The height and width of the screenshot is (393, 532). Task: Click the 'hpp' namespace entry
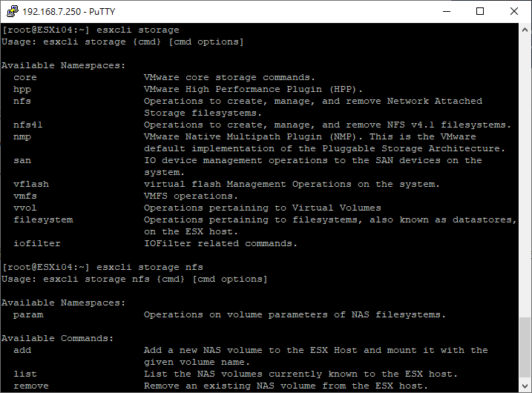(x=22, y=89)
